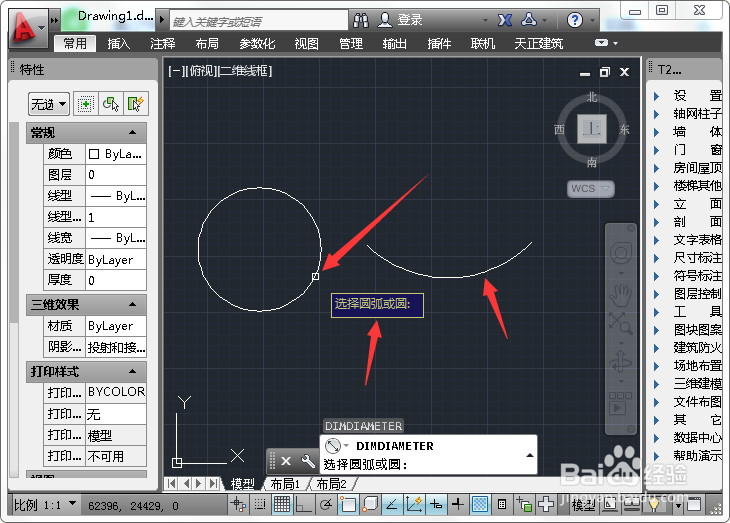Toggle Dynamic Input in status bar
Image resolution: width=730 pixels, height=523 pixels.
coord(436,504)
